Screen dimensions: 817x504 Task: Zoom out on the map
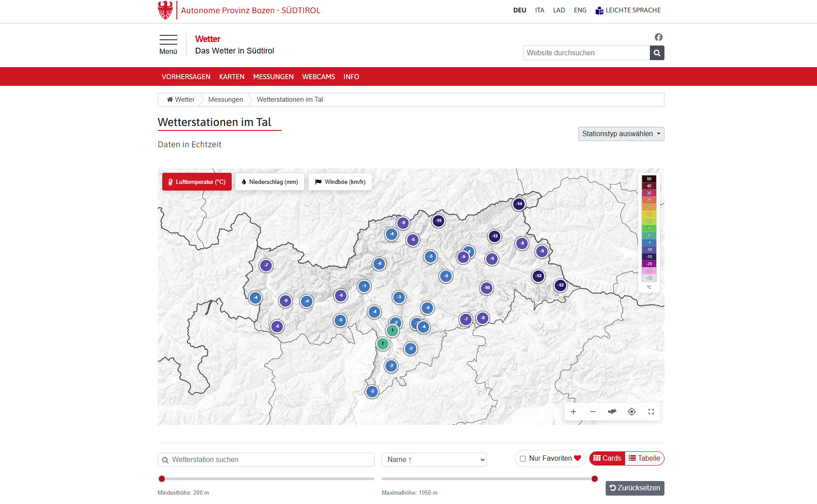[593, 412]
